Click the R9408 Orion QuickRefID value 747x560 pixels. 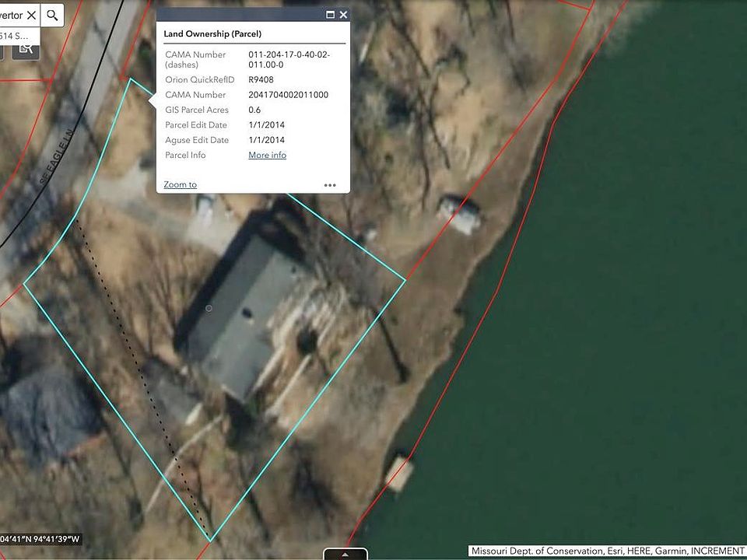[261, 79]
